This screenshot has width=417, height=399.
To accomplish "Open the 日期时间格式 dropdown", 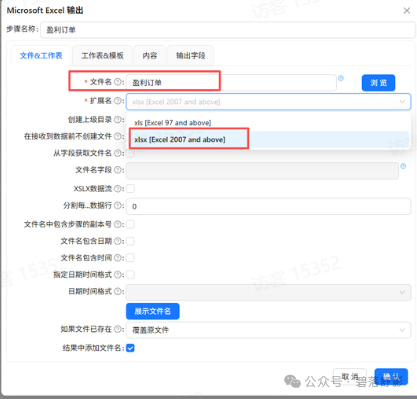I will (268, 292).
